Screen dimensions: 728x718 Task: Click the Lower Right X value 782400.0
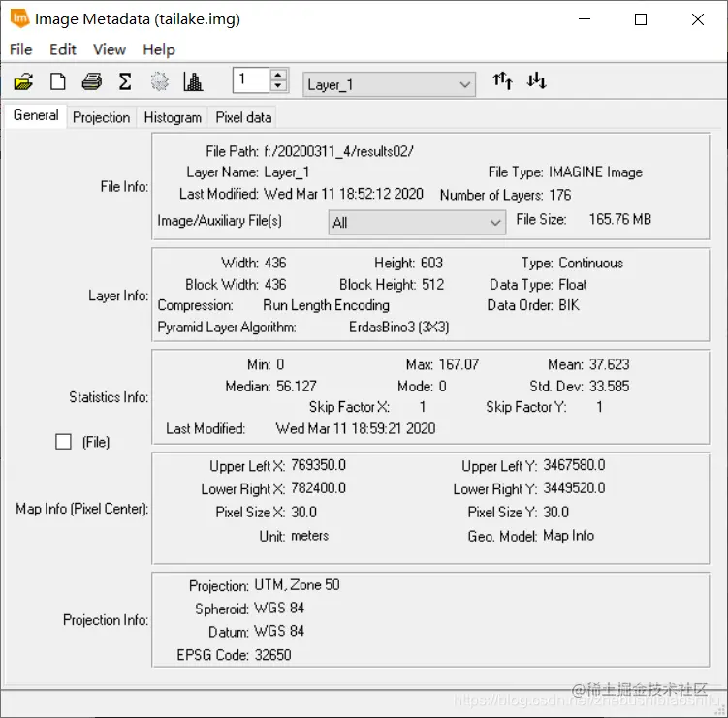point(319,488)
